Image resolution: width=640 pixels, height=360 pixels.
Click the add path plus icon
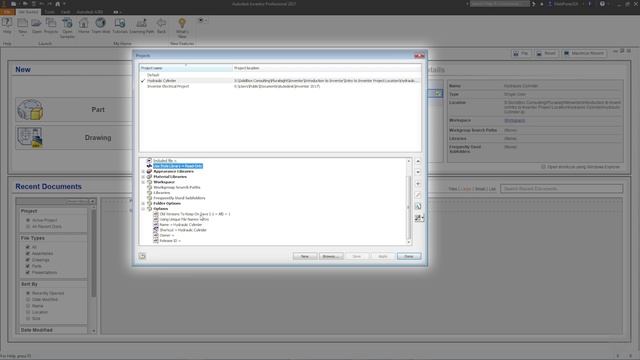pos(418,184)
